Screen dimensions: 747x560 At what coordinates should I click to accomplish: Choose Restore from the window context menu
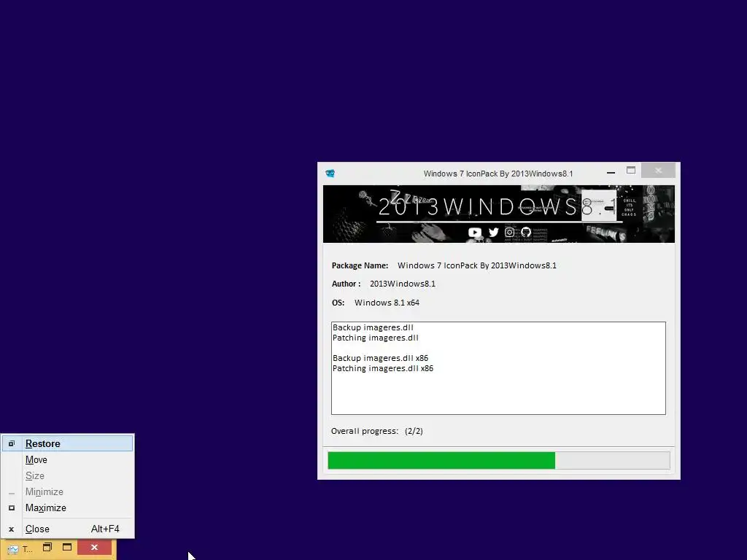(67, 443)
